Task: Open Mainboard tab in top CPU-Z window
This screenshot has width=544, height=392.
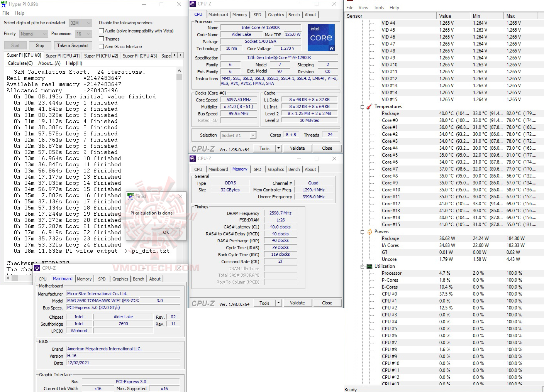Action: coord(218,15)
